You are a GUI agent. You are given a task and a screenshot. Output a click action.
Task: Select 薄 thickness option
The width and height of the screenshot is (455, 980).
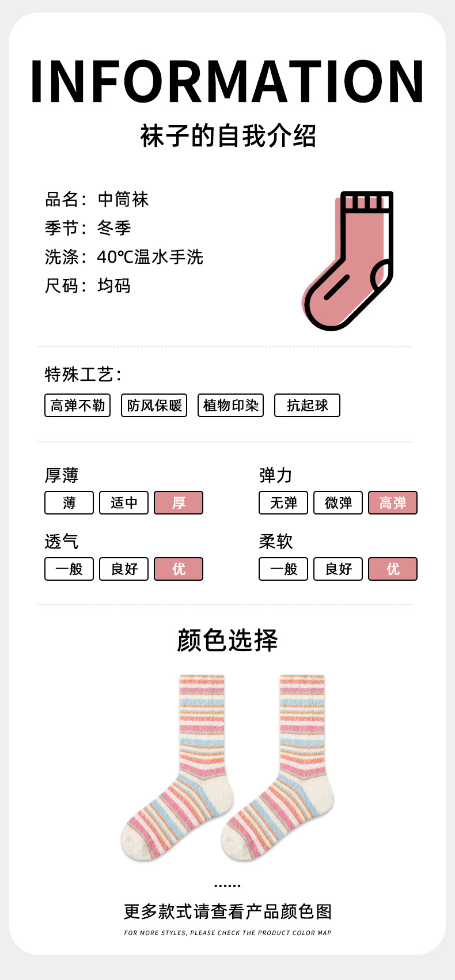point(69,502)
